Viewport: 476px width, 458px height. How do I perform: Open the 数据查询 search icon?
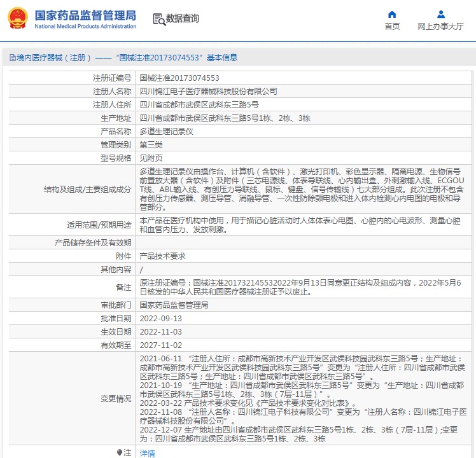159,20
